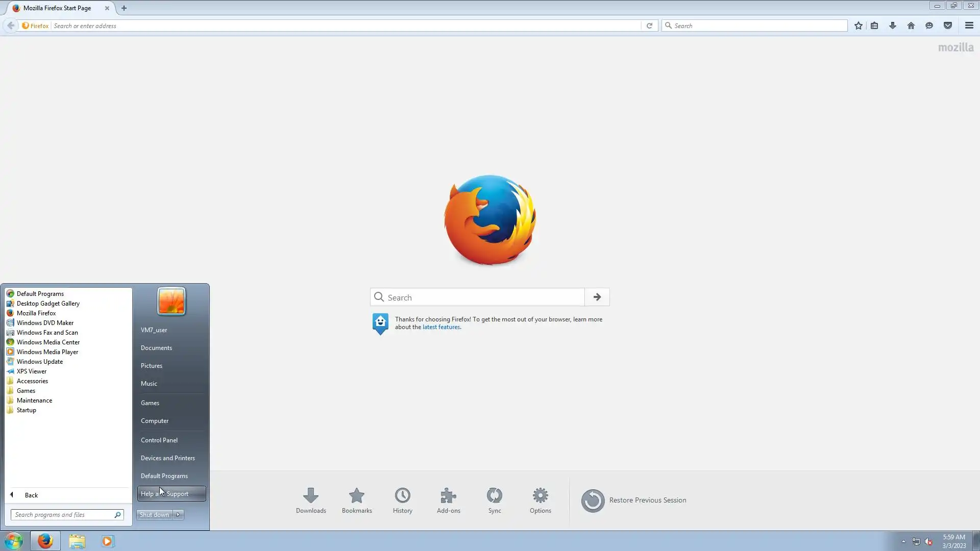Screen dimensions: 980x551
Task: Open Add-ons from the start page
Action: pos(448,500)
